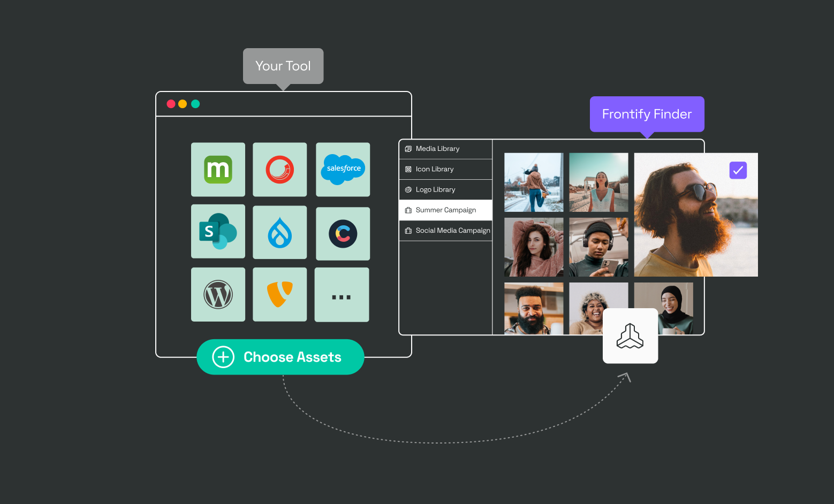
Task: Click the red window dot
Action: (171, 104)
